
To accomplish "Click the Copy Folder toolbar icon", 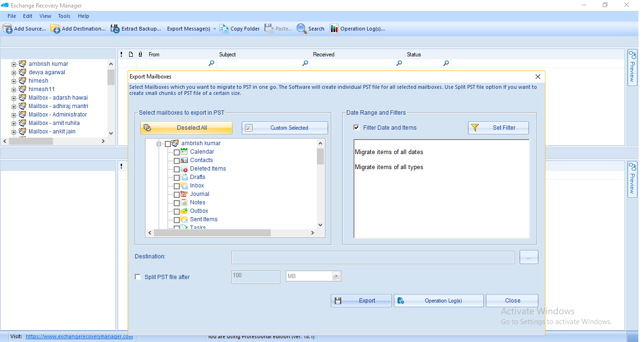I will (224, 29).
